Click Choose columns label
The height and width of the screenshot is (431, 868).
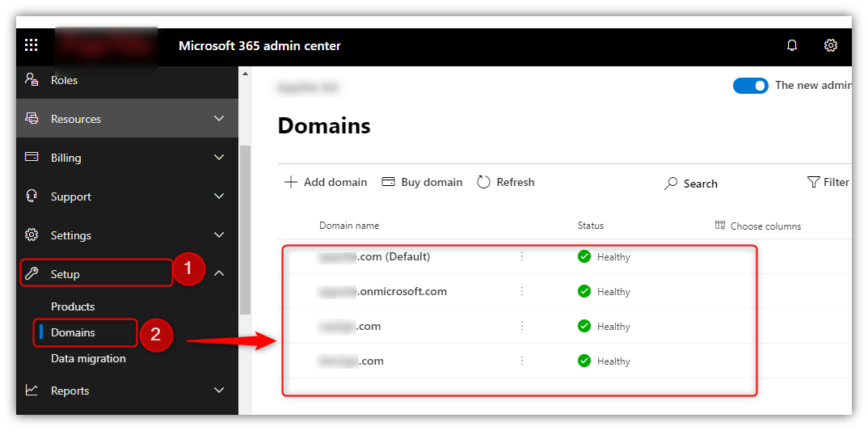[x=765, y=226]
